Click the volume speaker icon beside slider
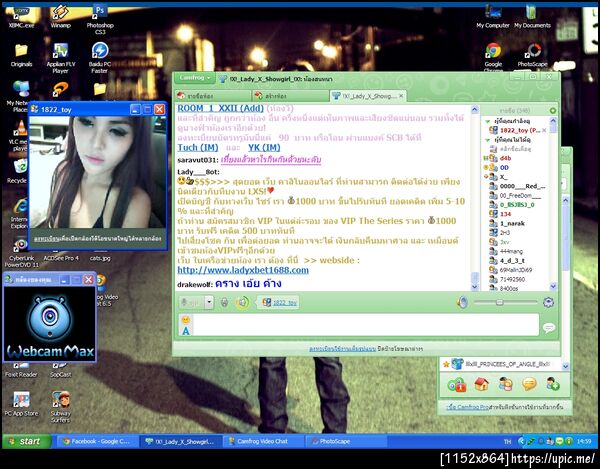The image size is (600, 469). tap(462, 302)
